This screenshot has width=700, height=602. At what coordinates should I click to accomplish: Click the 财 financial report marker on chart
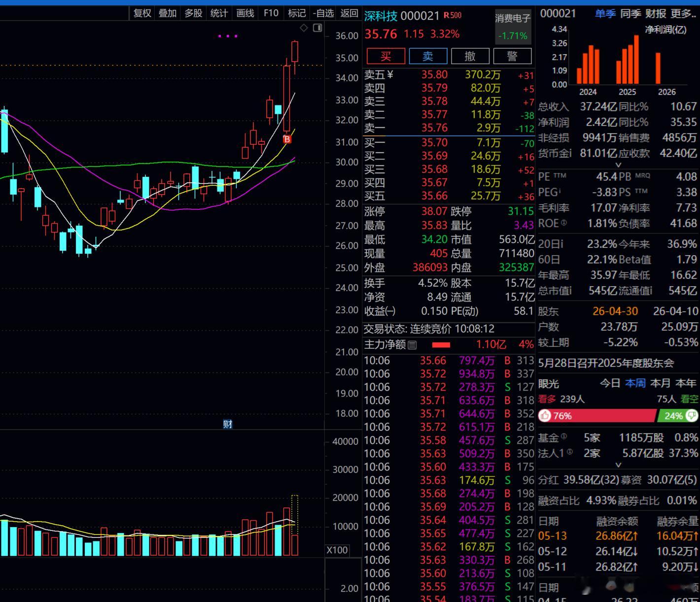click(x=227, y=424)
